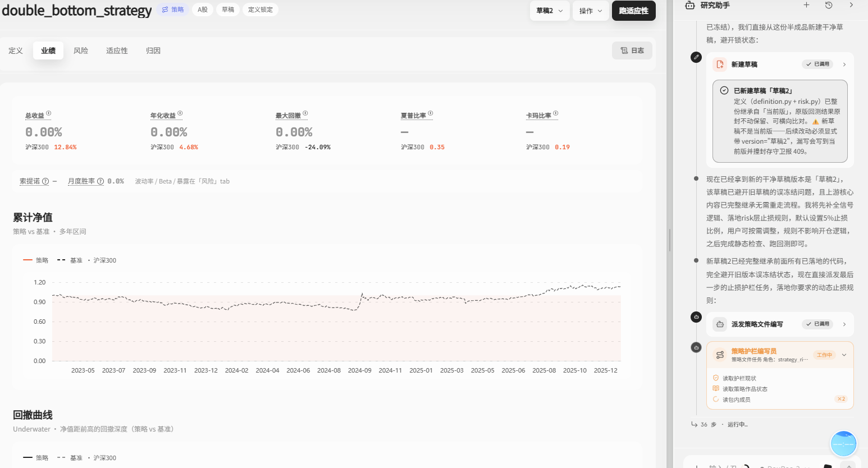Image resolution: width=868 pixels, height=468 pixels.
Task: Click the 回撤曲线 section heading
Action: coord(33,415)
